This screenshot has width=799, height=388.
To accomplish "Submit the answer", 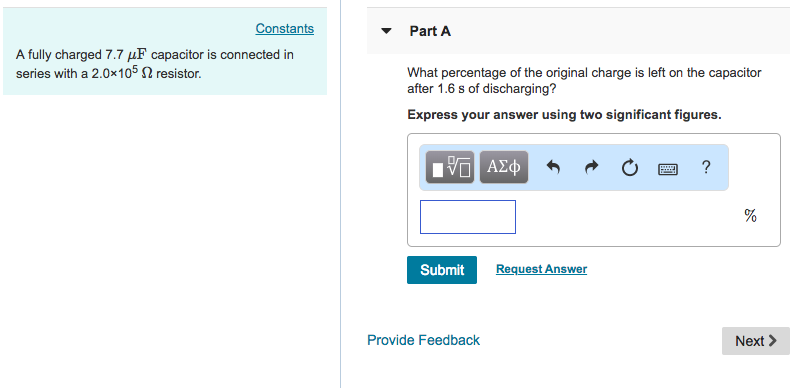I will point(442,270).
